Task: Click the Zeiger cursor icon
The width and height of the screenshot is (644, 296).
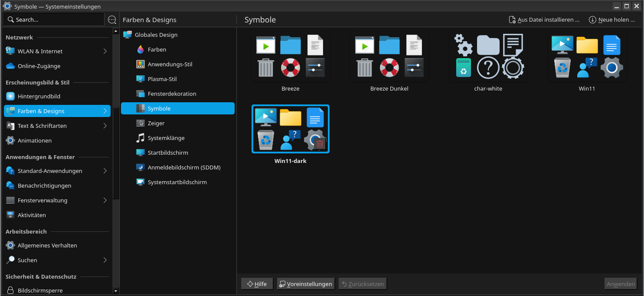Action: pyautogui.click(x=141, y=123)
